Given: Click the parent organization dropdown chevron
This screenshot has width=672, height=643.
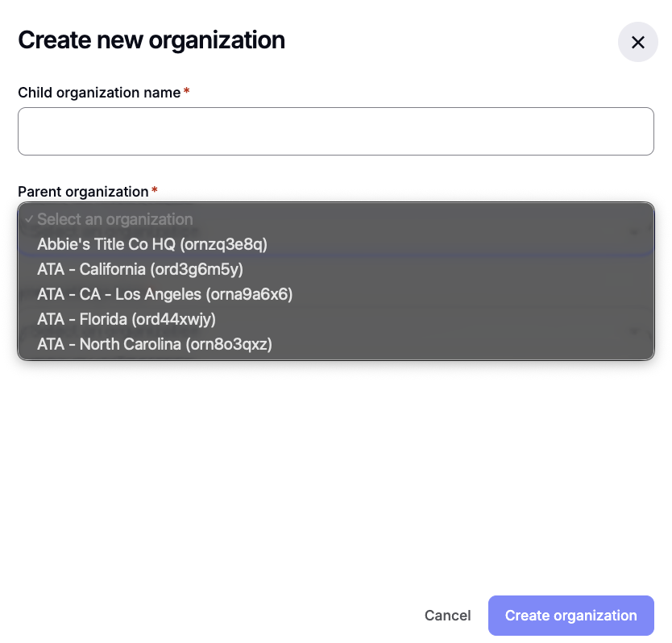Looking at the screenshot, I should [635, 232].
